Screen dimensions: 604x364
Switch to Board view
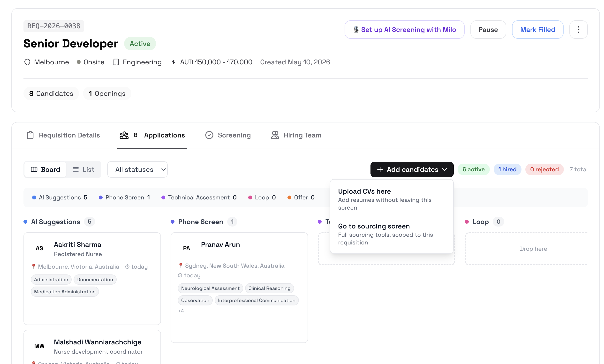pyautogui.click(x=45, y=169)
